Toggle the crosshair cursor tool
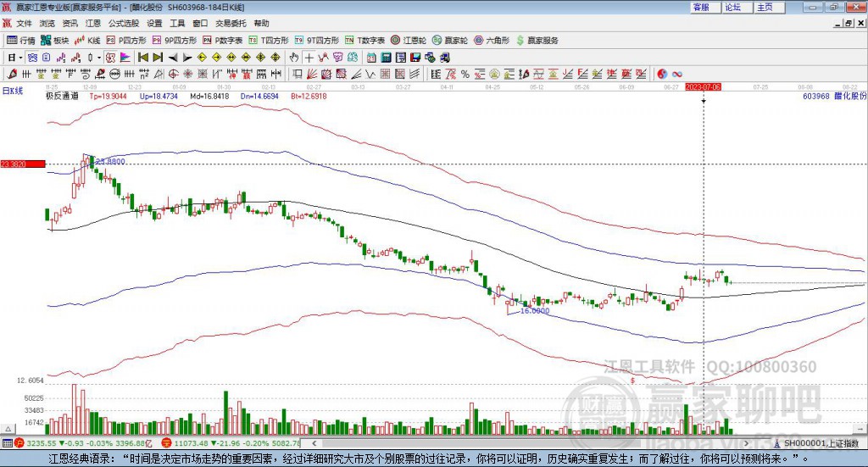 309,58
